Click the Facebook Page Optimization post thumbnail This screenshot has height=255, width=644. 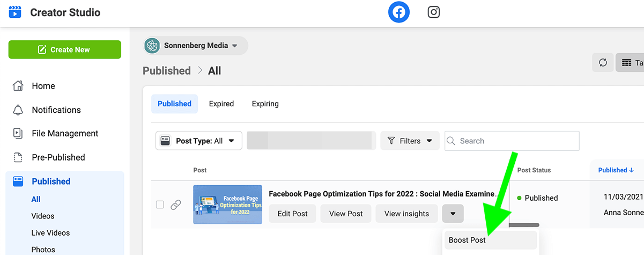coord(228,205)
